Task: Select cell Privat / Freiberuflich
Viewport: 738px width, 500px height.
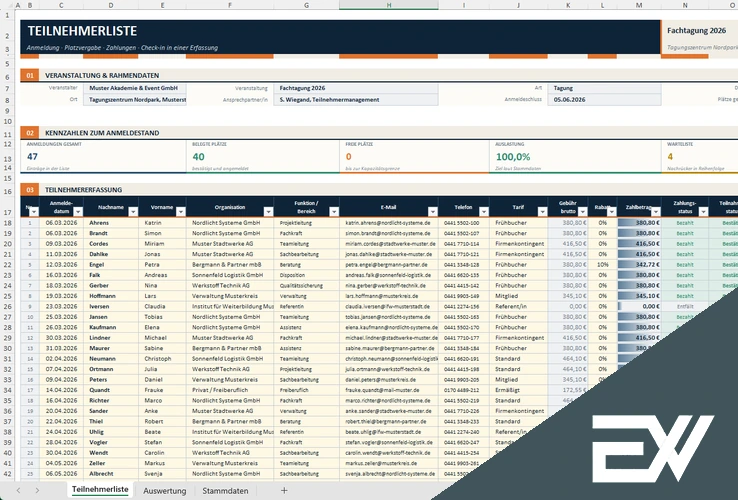Action: click(x=230, y=390)
